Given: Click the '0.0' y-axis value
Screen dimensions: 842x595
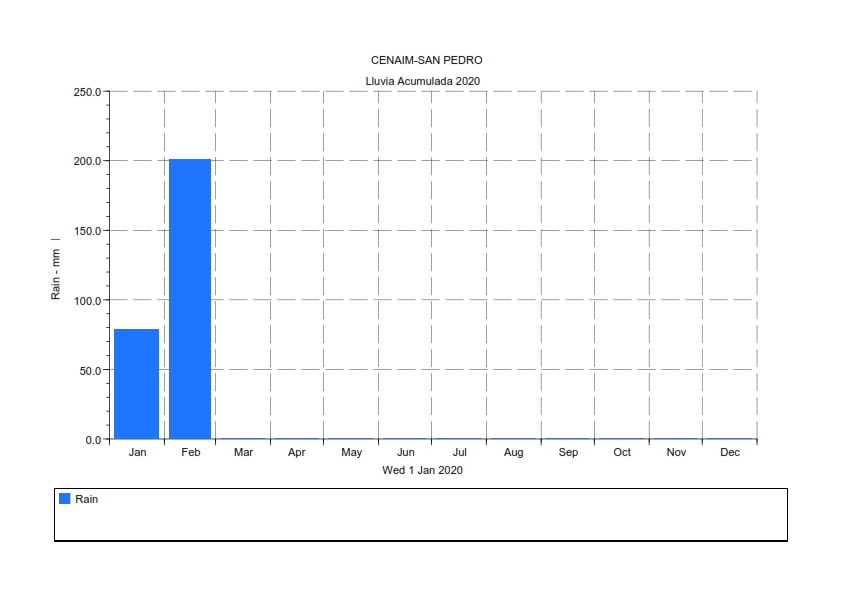Looking at the screenshot, I should click(93, 440).
